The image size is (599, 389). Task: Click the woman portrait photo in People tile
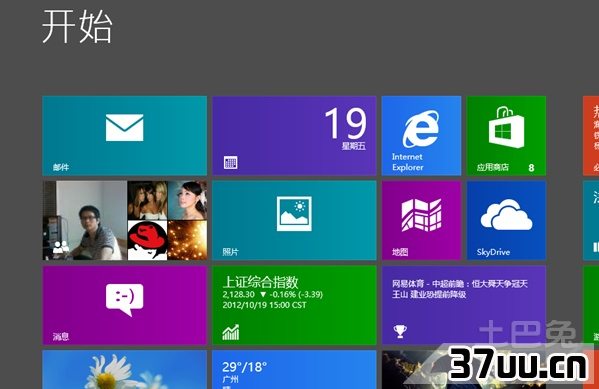click(187, 200)
